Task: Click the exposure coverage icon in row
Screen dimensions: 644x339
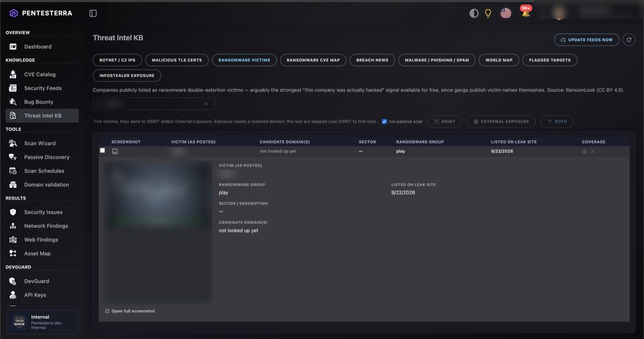Action: pyautogui.click(x=585, y=151)
